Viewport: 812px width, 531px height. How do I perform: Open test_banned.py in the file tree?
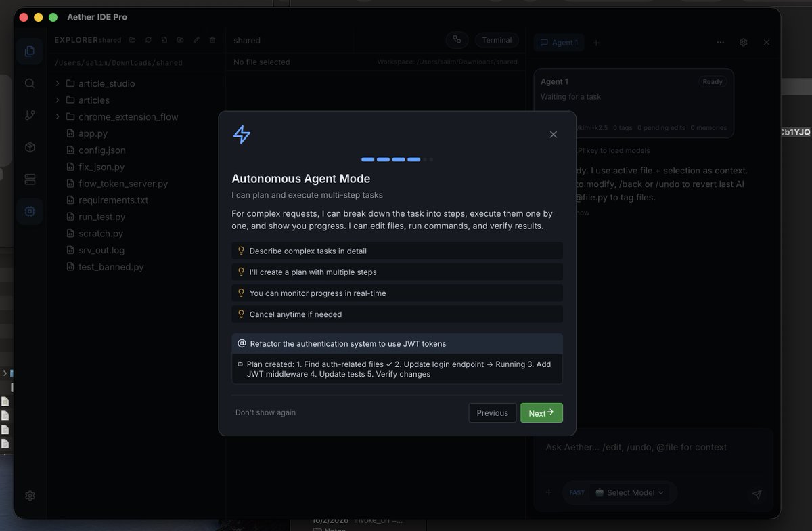[x=111, y=267]
